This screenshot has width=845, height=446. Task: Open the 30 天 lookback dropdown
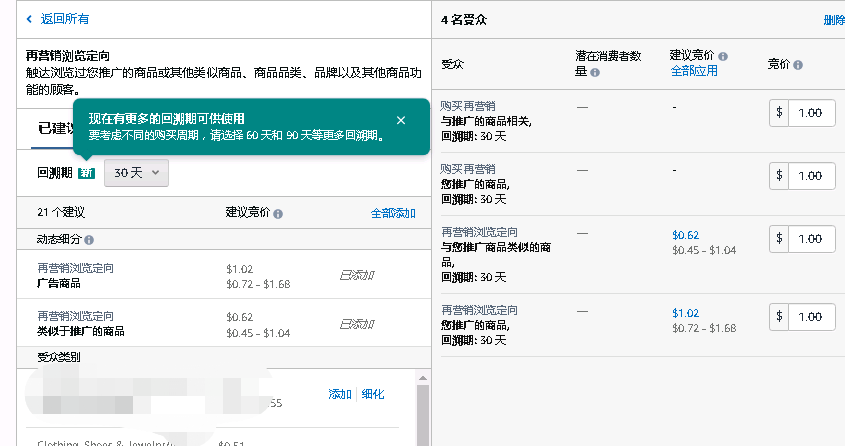click(136, 173)
